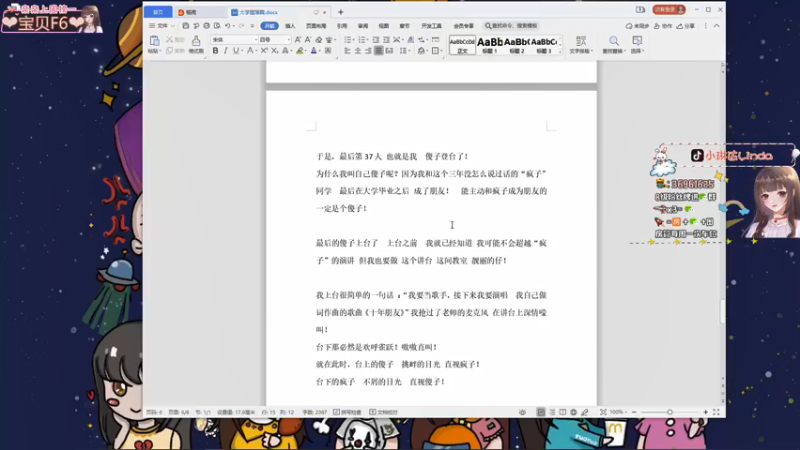Open the References ribbon tab
The image size is (800, 450).
coord(342,26)
